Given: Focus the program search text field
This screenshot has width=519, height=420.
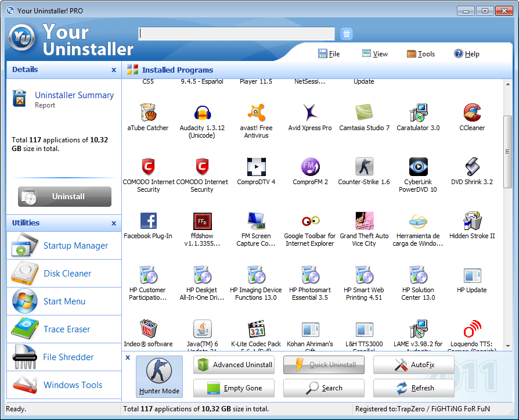Looking at the screenshot, I should pyautogui.click(x=236, y=34).
